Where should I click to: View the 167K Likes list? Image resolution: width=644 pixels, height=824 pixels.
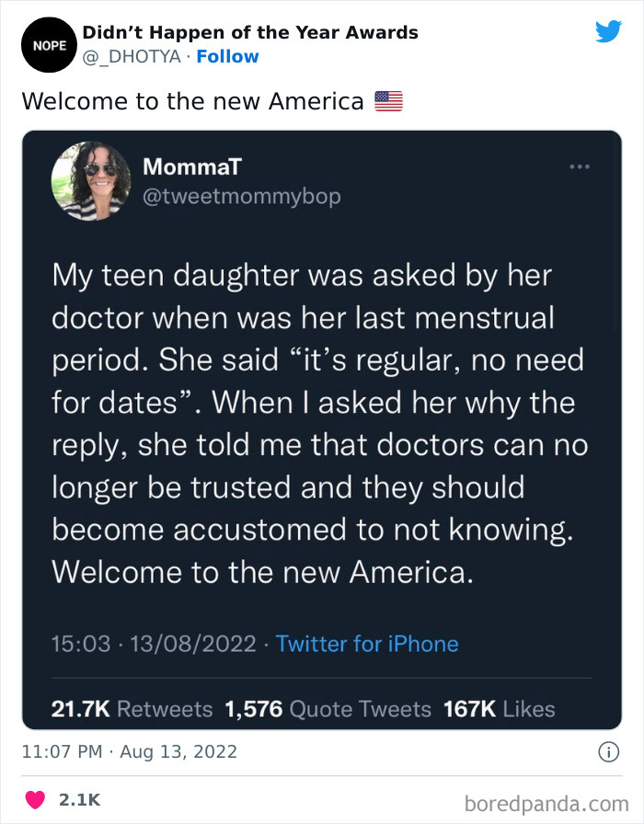[499, 709]
